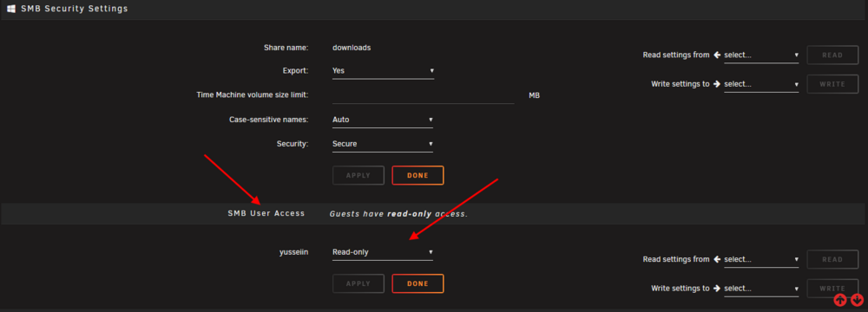Change yusseiin's Read-only access dropdown
This screenshot has height=312, width=868.
click(383, 252)
